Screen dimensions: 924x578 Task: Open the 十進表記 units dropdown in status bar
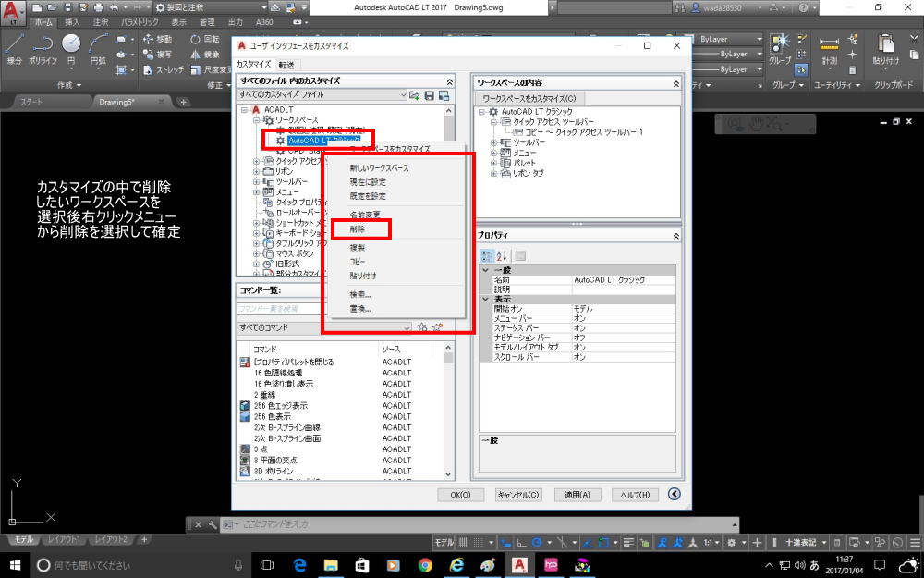pyautogui.click(x=805, y=543)
